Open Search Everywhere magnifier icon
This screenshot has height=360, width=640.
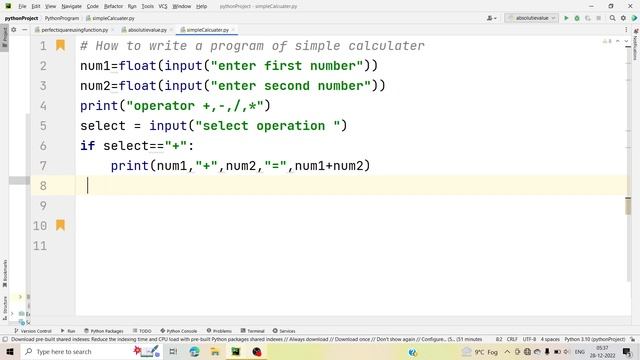pos(612,18)
